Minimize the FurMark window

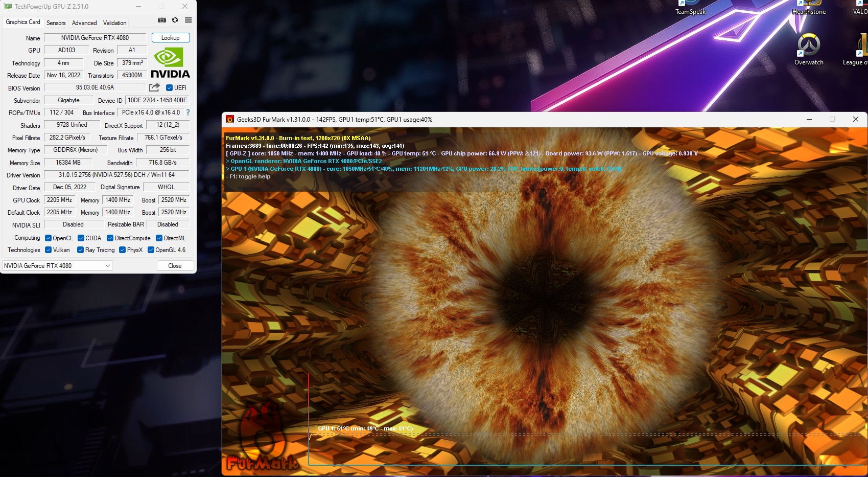[x=809, y=119]
